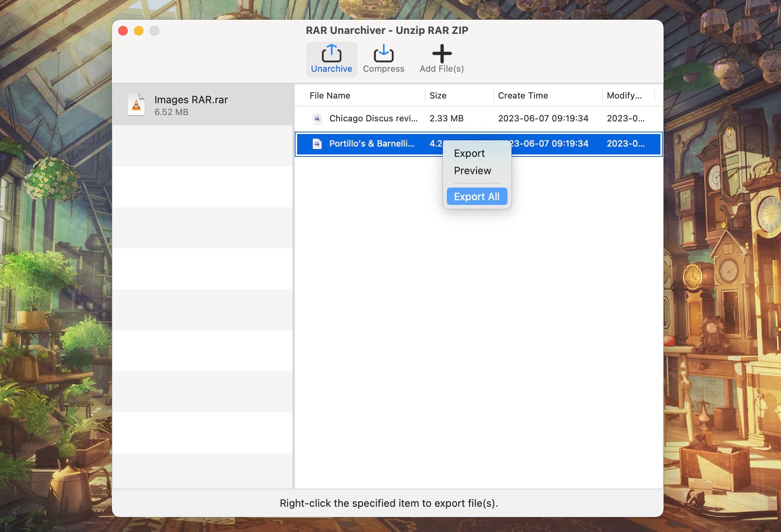Click the Chicago Discus create time cell

tap(543, 118)
